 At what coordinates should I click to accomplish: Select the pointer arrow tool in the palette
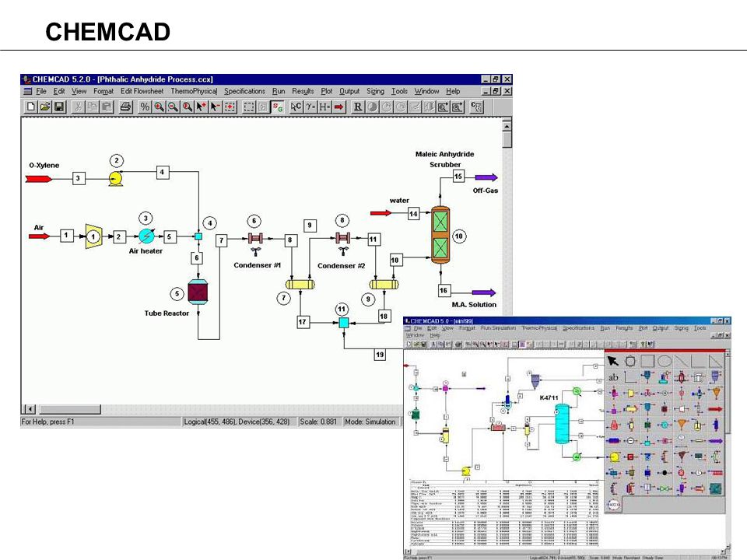tap(612, 361)
